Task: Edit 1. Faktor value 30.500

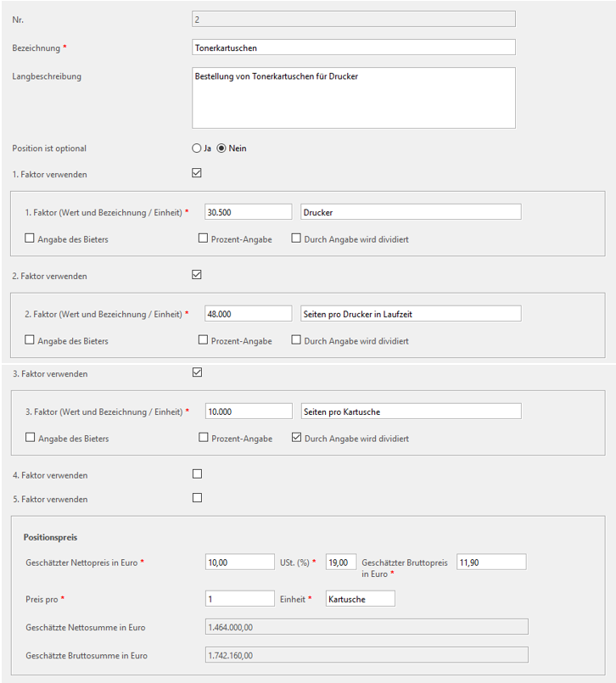Action: point(249,212)
